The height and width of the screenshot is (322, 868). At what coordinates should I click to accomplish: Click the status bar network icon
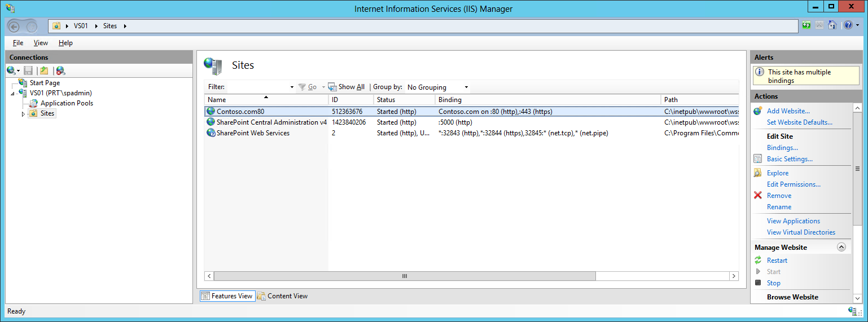coord(853,311)
